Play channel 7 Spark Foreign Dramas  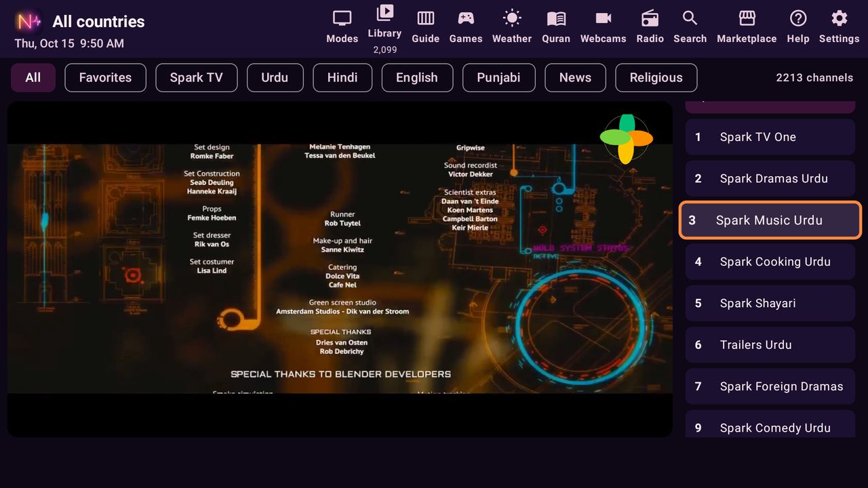tap(770, 386)
